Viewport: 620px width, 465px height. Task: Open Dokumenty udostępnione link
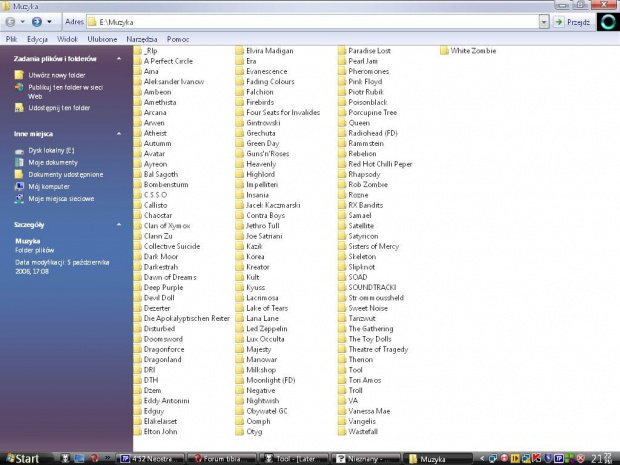(x=66, y=174)
